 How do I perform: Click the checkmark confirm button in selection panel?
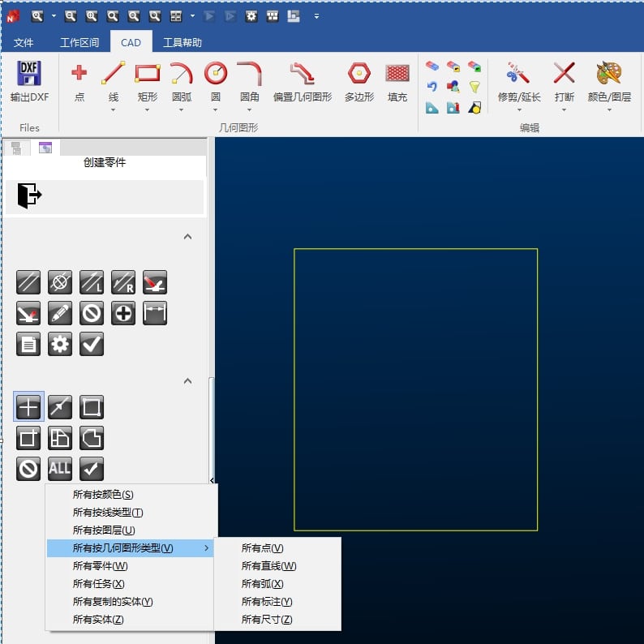click(92, 469)
